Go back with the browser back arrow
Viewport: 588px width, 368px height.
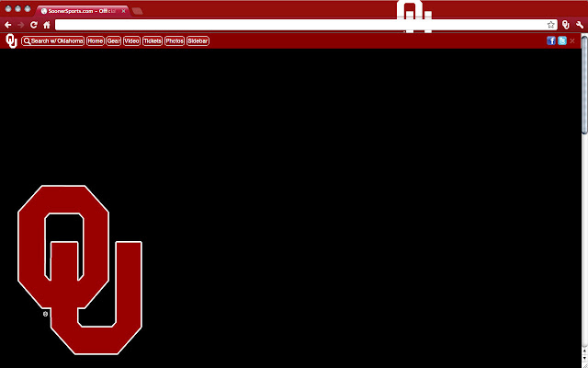(x=8, y=25)
